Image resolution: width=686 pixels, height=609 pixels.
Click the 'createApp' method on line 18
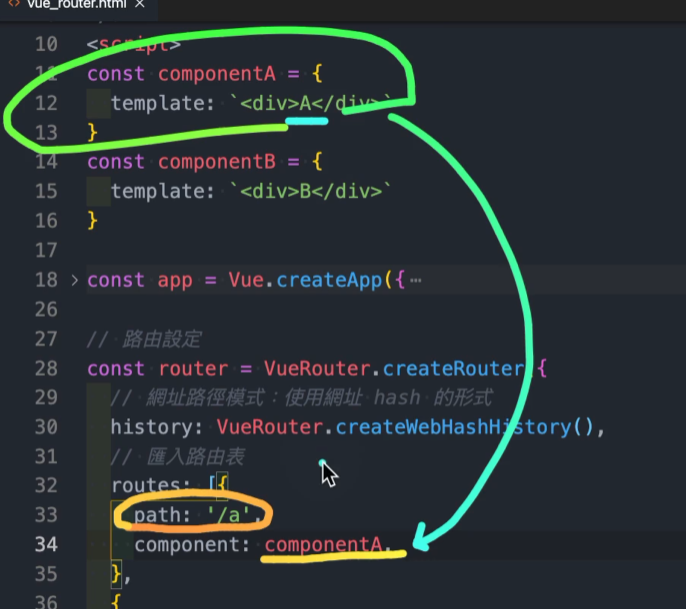click(x=329, y=280)
